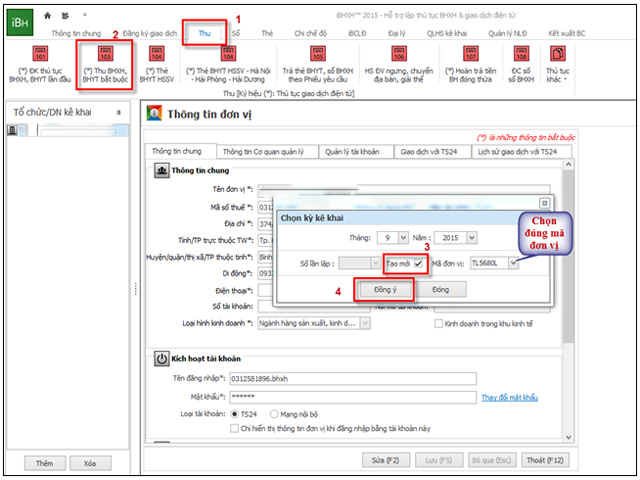Switch to the Thu ribbon tab
640x480 pixels.
203,33
